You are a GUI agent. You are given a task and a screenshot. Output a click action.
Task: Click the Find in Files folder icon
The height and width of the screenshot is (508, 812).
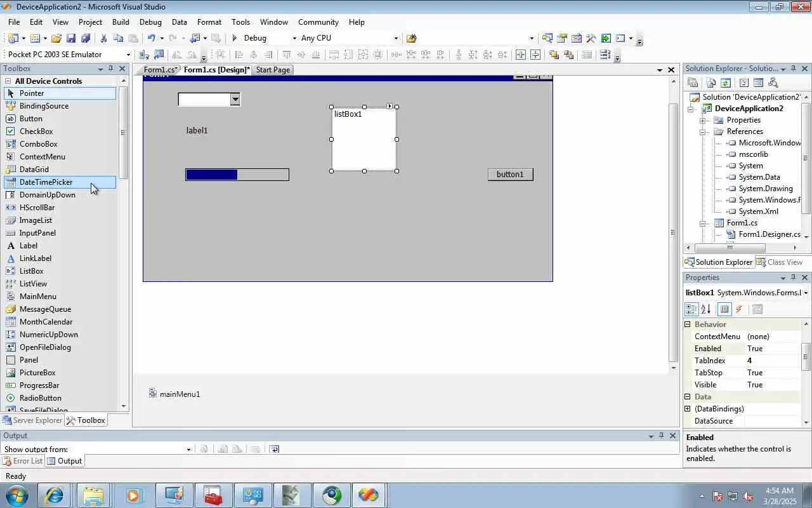[411, 38]
